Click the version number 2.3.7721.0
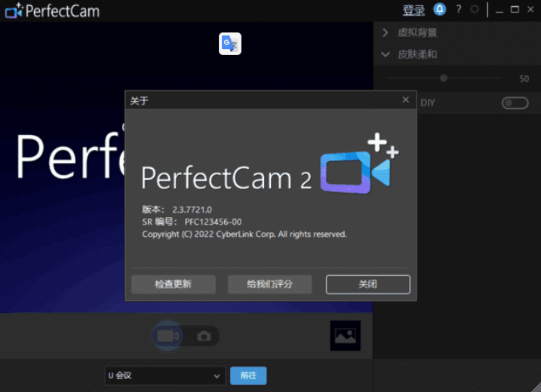541x392 pixels. 192,210
